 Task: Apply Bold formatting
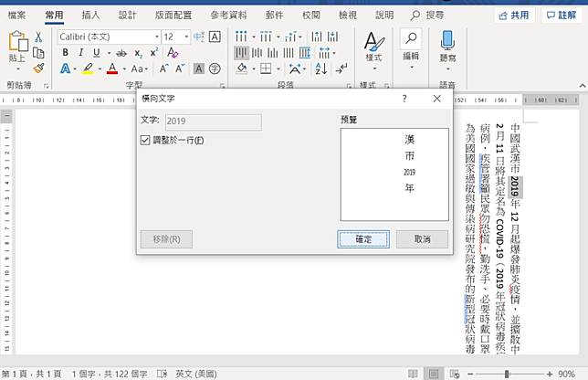pyautogui.click(x=66, y=53)
